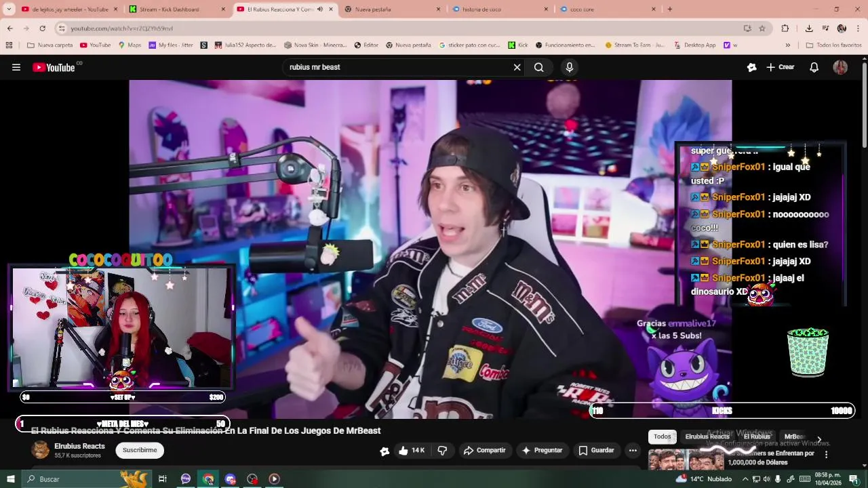
Task: Run search with the magnifier button
Action: coord(538,67)
